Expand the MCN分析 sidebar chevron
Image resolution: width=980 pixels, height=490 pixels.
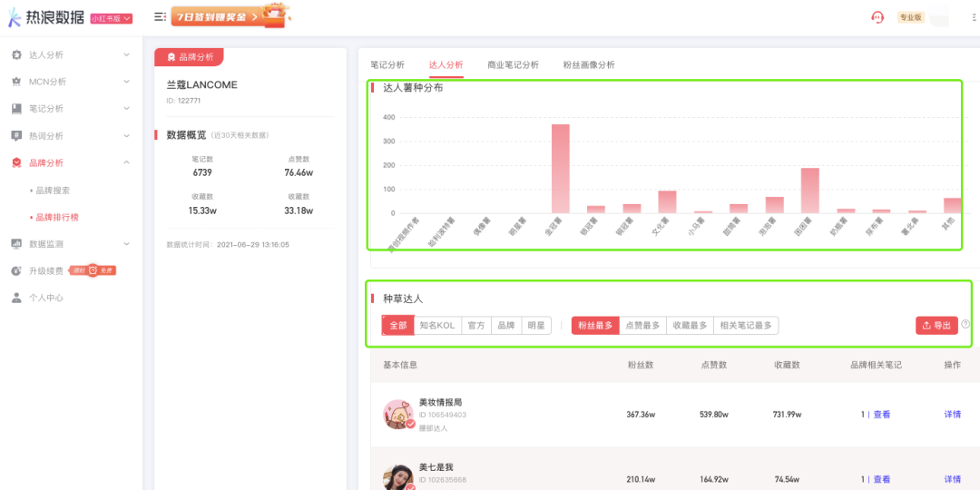[x=127, y=82]
